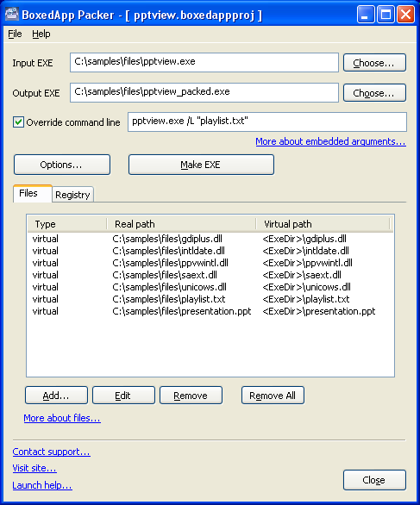
Task: Close window using title bar X
Action: 405,15
